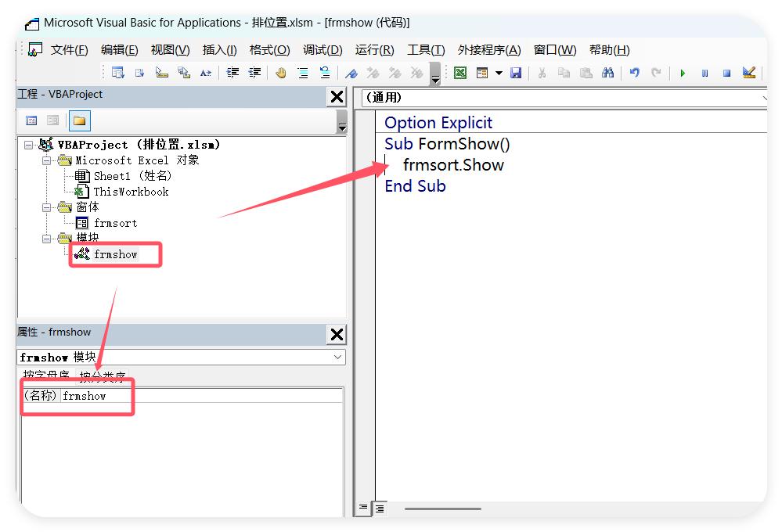Viewport: 782px width, 532px height.
Task: Click the List Properties/Methods toolbar icon
Action: pos(118,73)
